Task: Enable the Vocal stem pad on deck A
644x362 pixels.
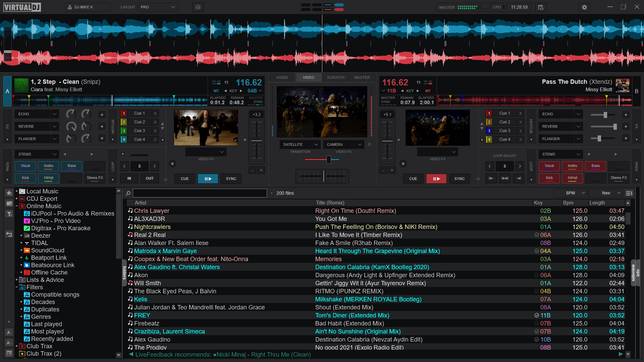Action: 25,166
